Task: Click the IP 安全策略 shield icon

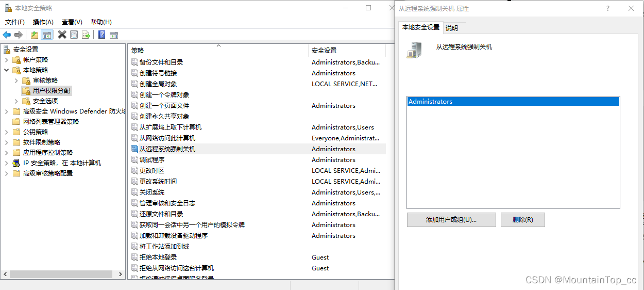Action: [16, 163]
